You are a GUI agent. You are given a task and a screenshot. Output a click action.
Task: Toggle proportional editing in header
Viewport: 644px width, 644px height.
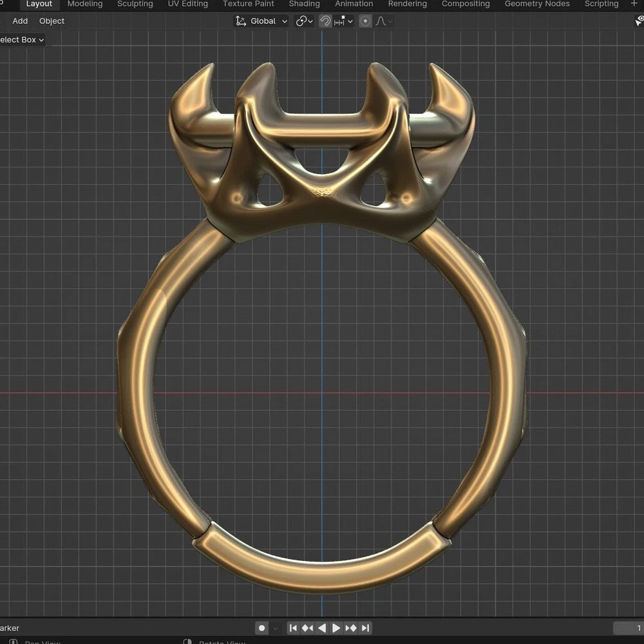click(x=366, y=21)
